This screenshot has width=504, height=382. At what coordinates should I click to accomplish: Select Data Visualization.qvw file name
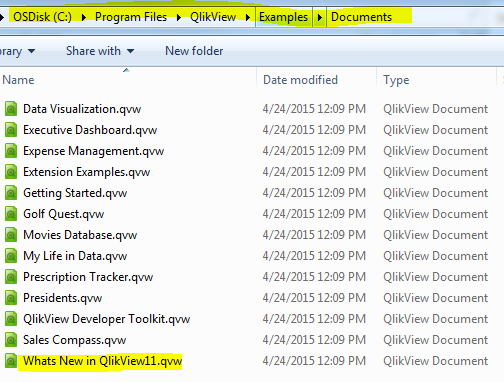point(82,109)
